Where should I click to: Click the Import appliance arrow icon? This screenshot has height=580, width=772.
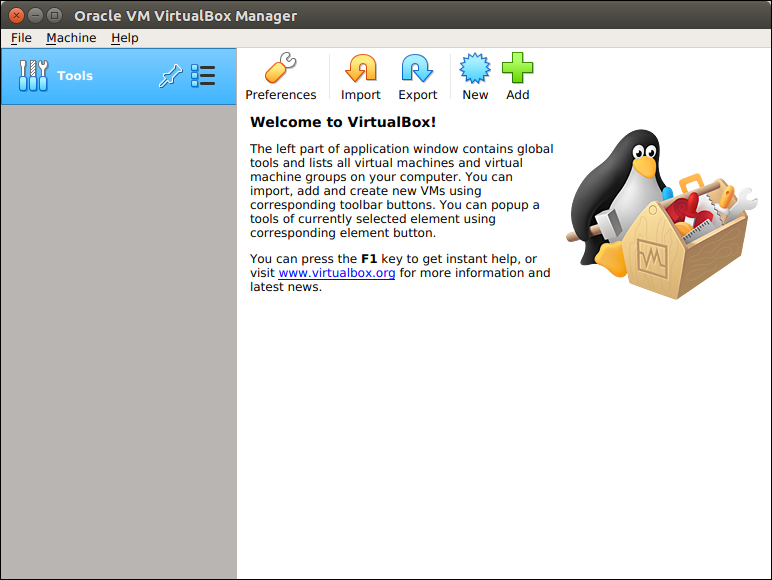coord(360,68)
